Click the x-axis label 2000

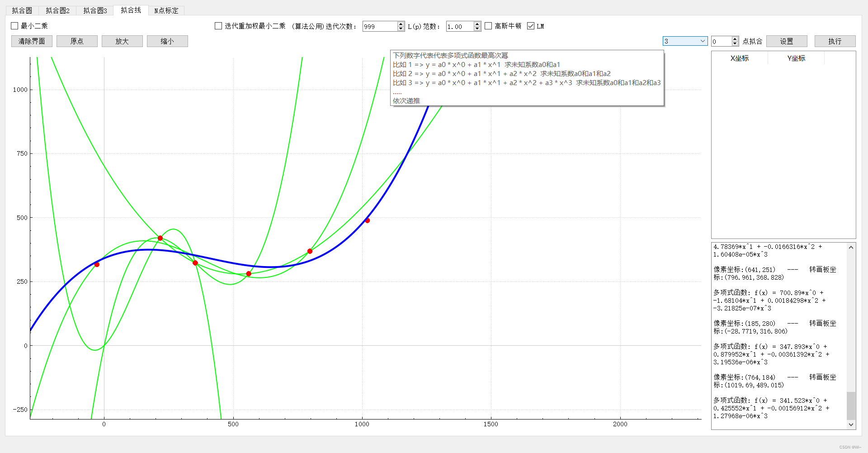(x=620, y=424)
